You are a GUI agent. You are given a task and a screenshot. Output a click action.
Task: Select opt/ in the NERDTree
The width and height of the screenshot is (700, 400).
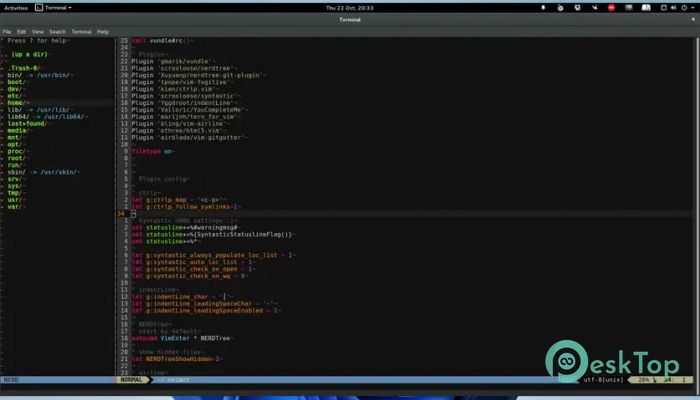coord(15,145)
